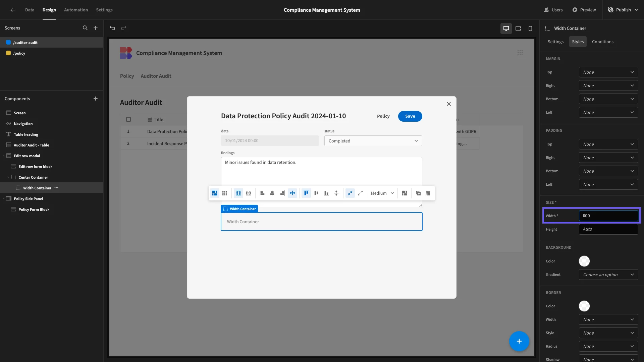Toggle the table header select-all checkbox
The image size is (644, 362).
click(x=128, y=119)
